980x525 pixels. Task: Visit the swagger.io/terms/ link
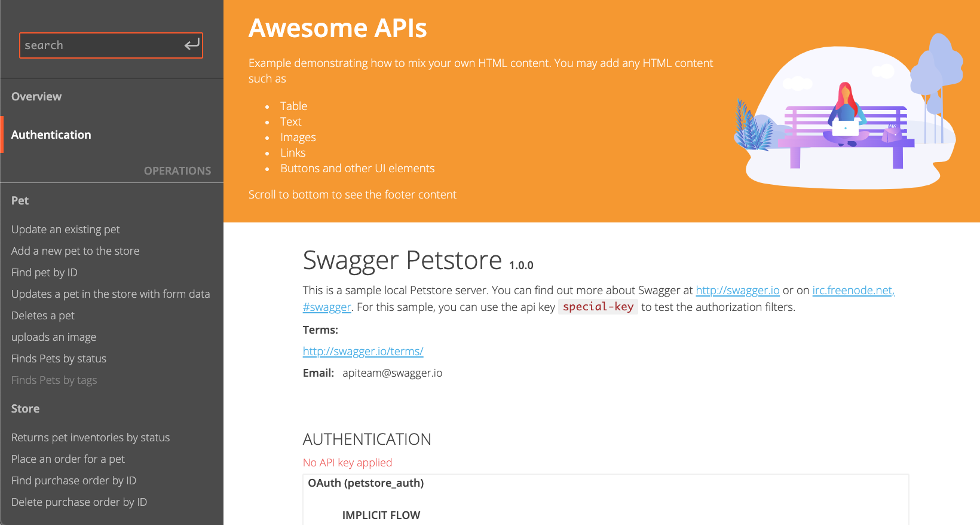point(363,352)
